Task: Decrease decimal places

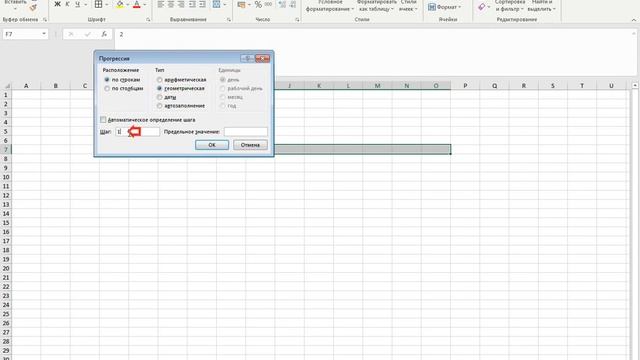Action: [292, 4]
